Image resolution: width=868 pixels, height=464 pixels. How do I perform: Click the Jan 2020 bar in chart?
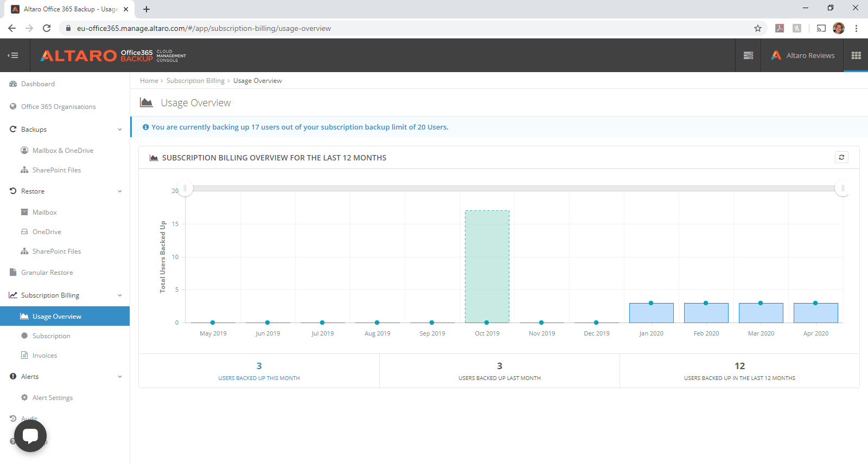tap(651, 313)
